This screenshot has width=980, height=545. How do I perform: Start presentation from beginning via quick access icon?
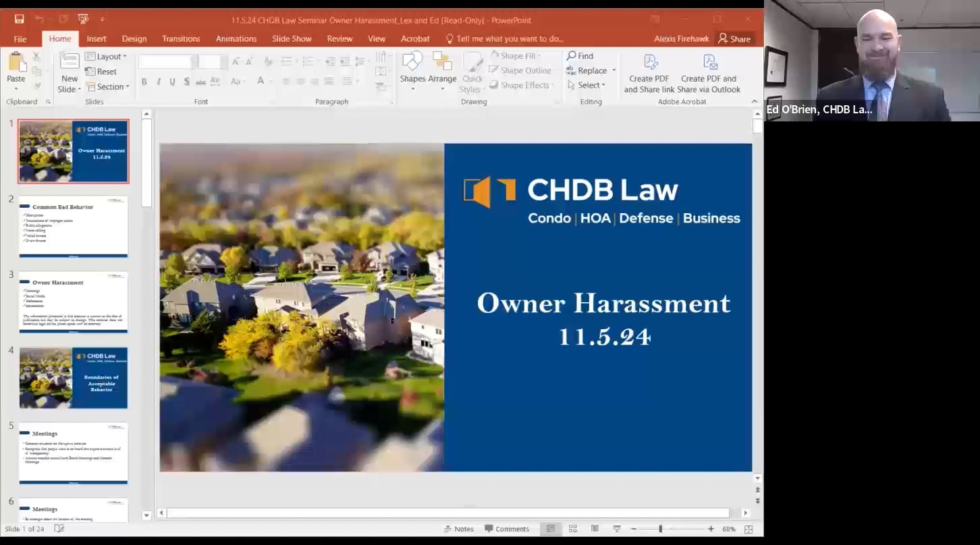pyautogui.click(x=83, y=19)
